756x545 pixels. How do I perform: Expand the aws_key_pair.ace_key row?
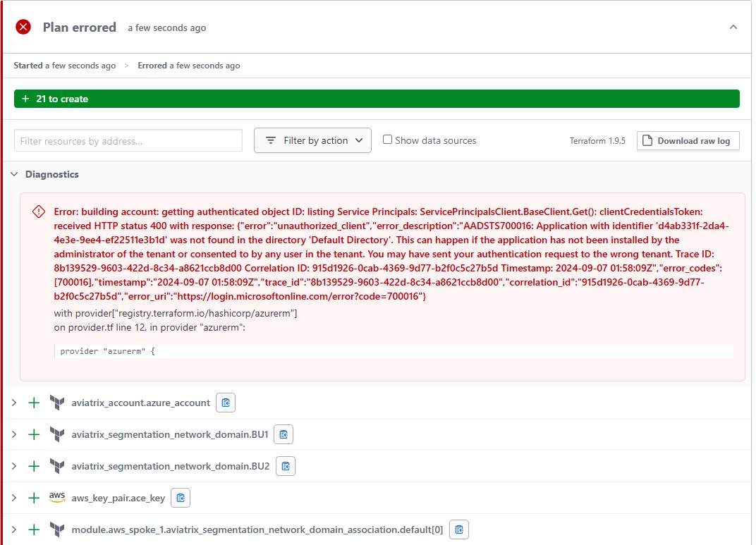tap(14, 498)
